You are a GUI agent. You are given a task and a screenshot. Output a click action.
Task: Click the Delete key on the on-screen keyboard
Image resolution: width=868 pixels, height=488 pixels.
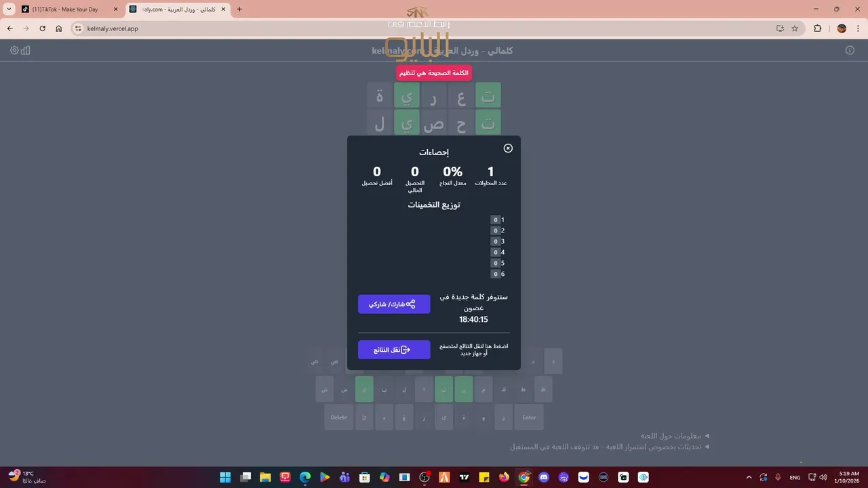339,418
